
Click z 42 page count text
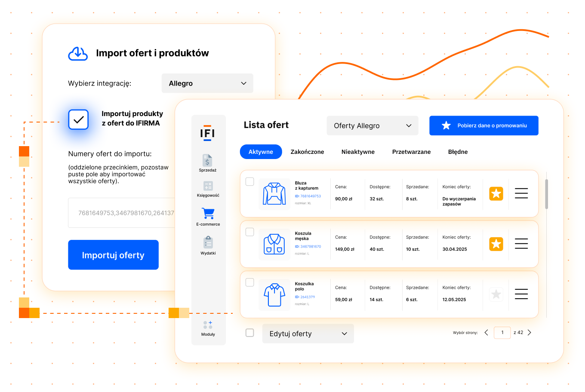518,333
